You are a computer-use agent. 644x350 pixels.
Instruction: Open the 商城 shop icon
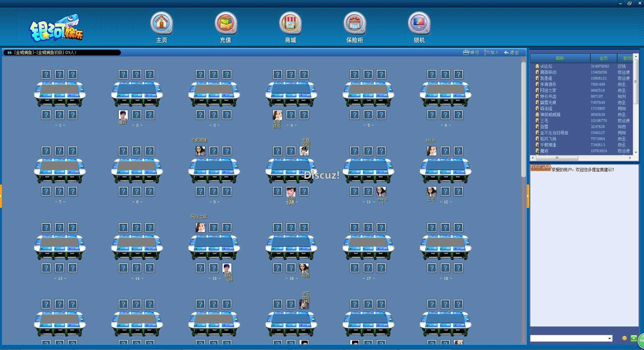290,24
